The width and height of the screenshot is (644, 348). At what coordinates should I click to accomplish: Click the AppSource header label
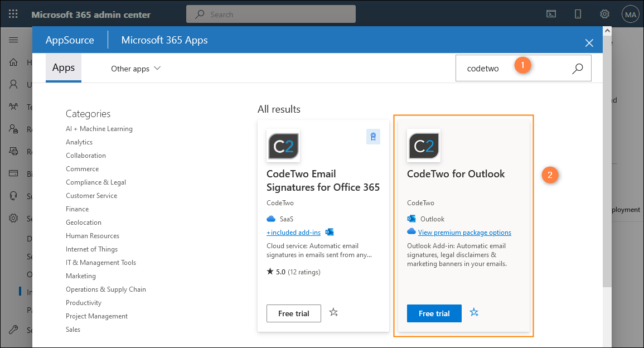[70, 40]
